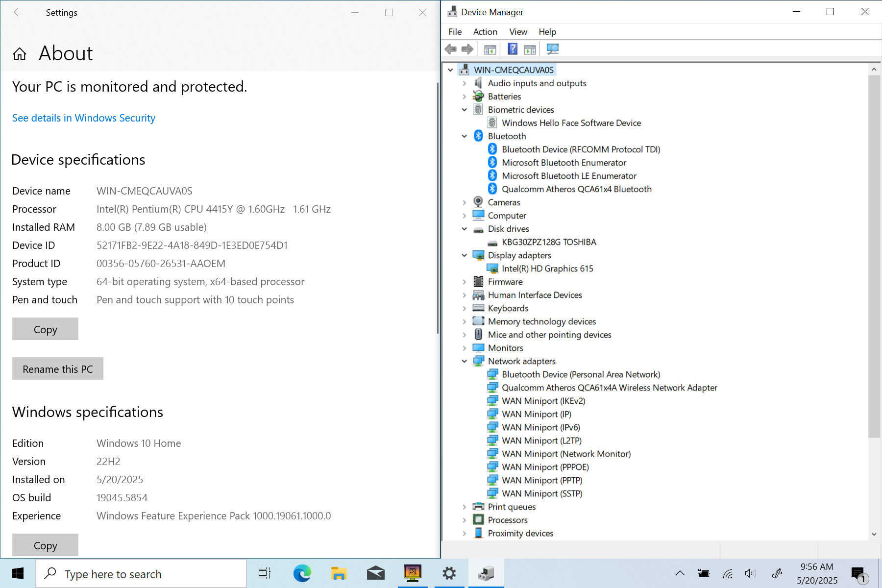Click the Device Manager scroll down arrow

874,534
